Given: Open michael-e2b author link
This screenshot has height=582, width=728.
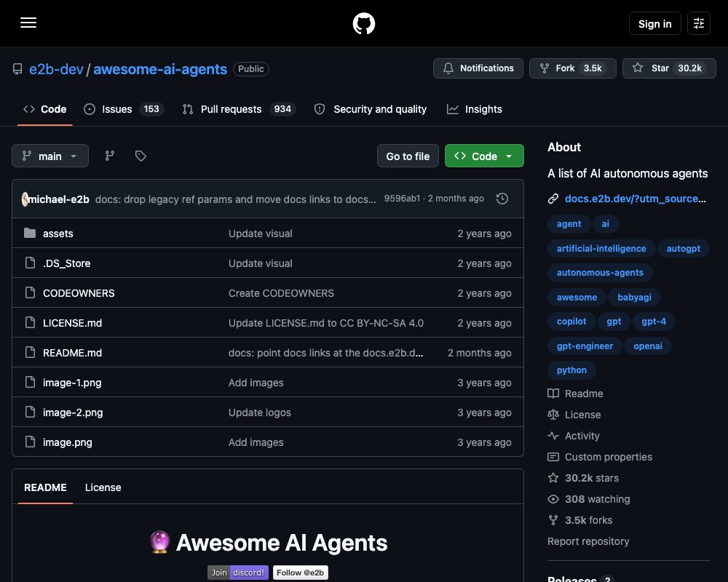Looking at the screenshot, I should tap(58, 199).
